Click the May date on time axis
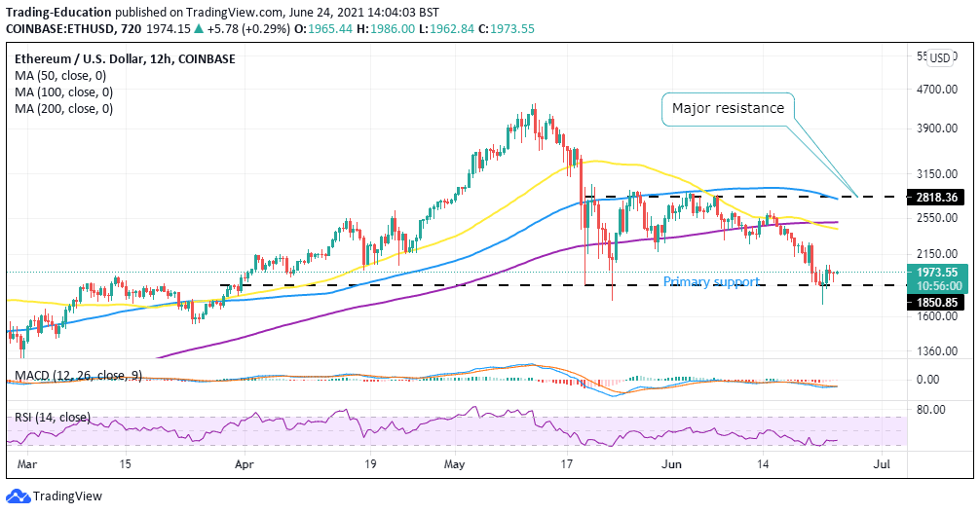The height and width of the screenshot is (514, 980). [x=454, y=464]
